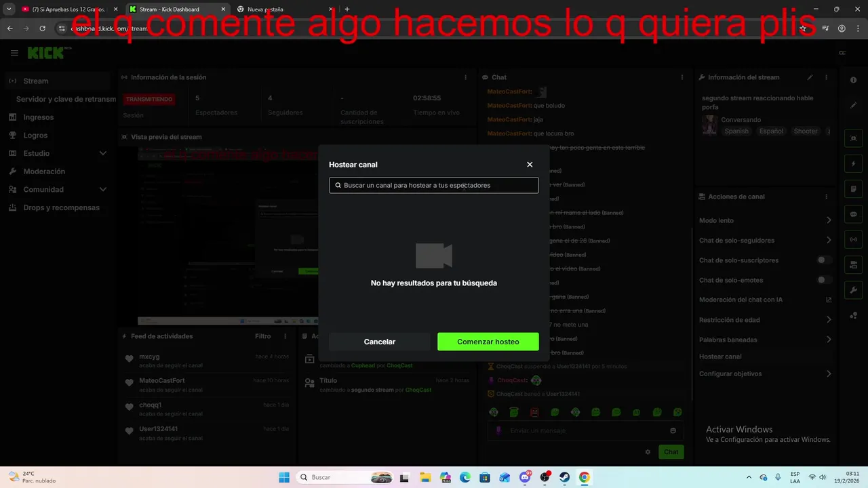The image size is (868, 488).
Task: Open Stream in the sidebar
Action: (x=57, y=81)
